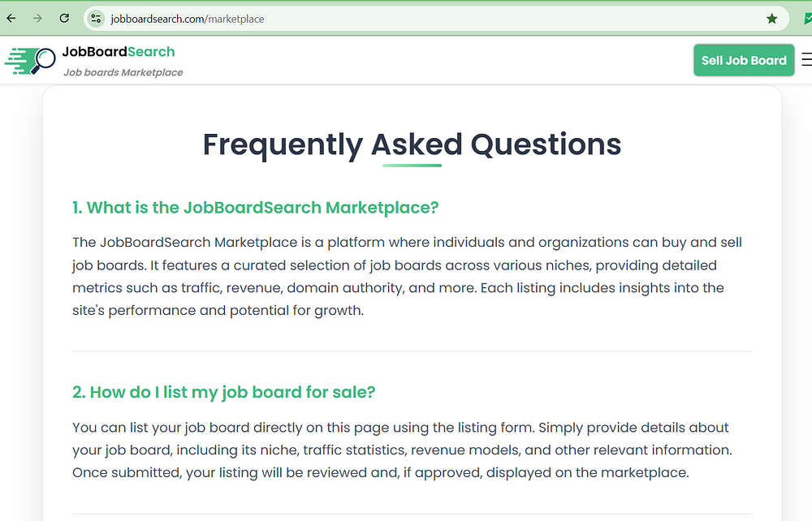Click the answer paragraph under question 1
812x521 pixels.
point(406,276)
